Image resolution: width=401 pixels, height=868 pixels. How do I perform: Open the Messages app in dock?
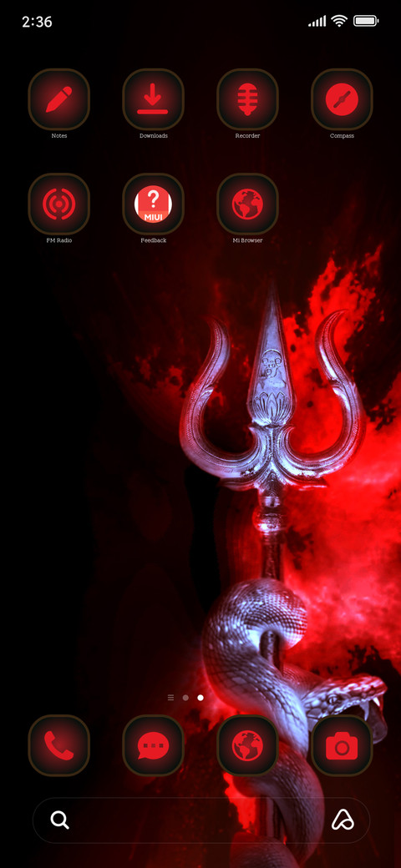click(153, 745)
